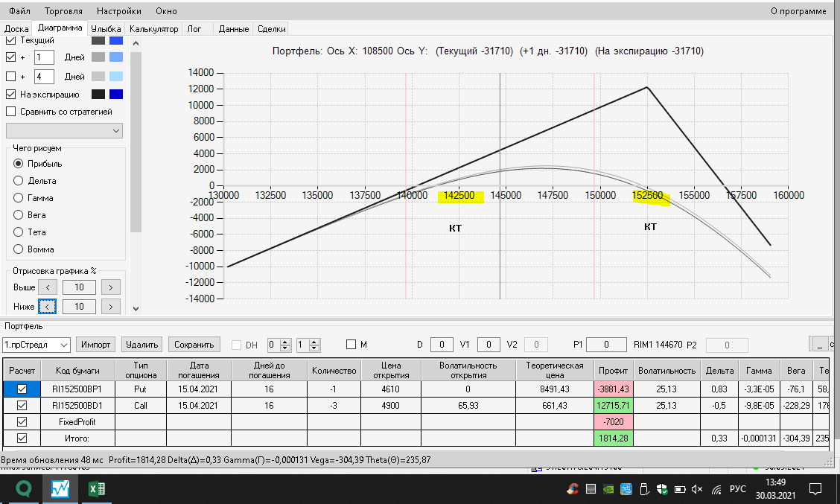Uncheck the Итого row checkbox
Image resolution: width=840 pixels, height=504 pixels.
[x=22, y=438]
